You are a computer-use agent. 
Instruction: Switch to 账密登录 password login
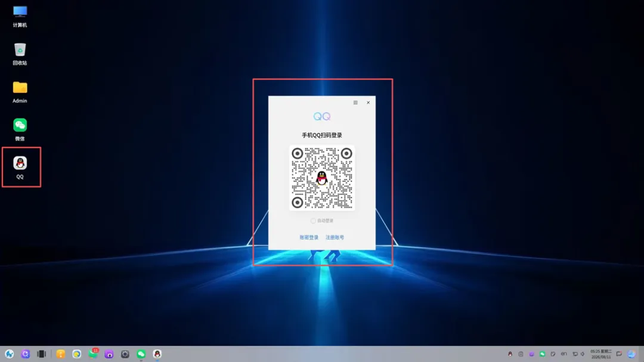309,237
